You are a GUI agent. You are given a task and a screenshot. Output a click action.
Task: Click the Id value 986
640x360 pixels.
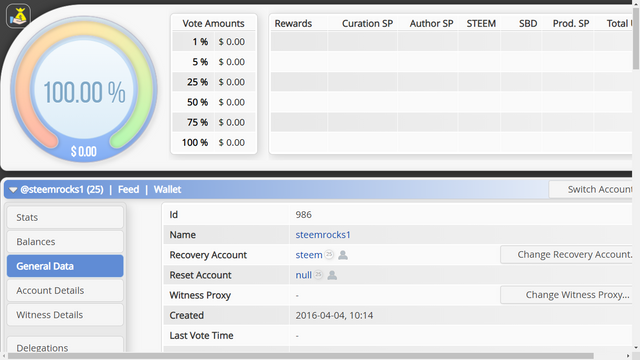point(304,215)
